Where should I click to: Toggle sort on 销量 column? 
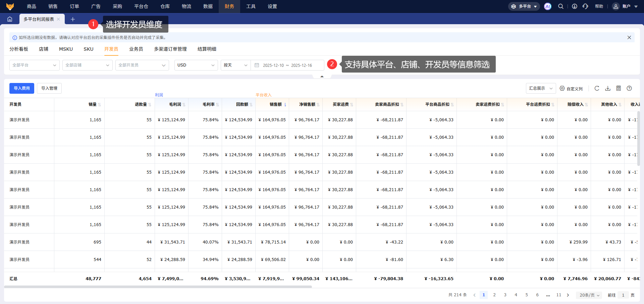99,104
